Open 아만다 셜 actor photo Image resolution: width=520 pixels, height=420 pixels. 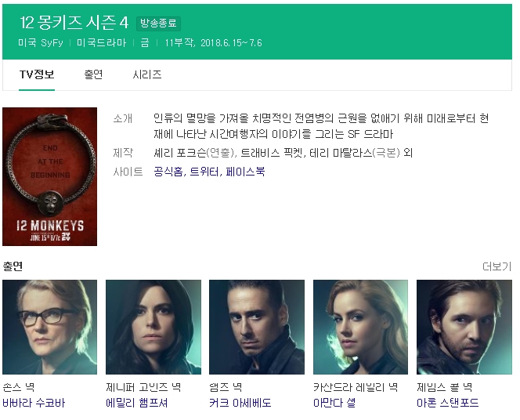pyautogui.click(x=360, y=327)
